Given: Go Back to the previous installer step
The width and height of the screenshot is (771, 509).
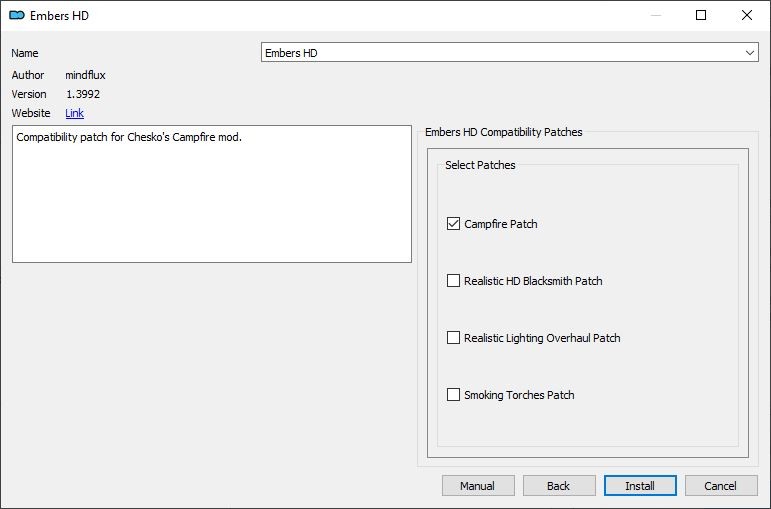Looking at the screenshot, I should (559, 486).
